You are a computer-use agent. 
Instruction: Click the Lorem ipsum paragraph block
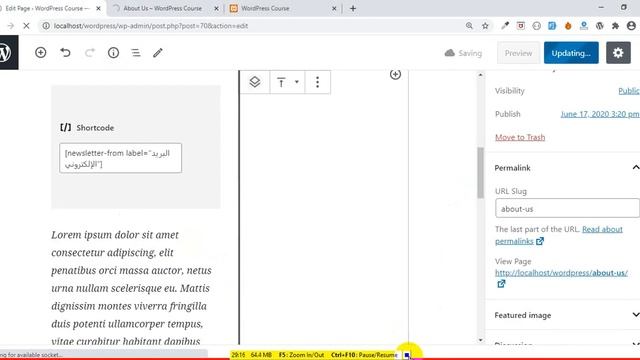pyautogui.click(x=131, y=288)
